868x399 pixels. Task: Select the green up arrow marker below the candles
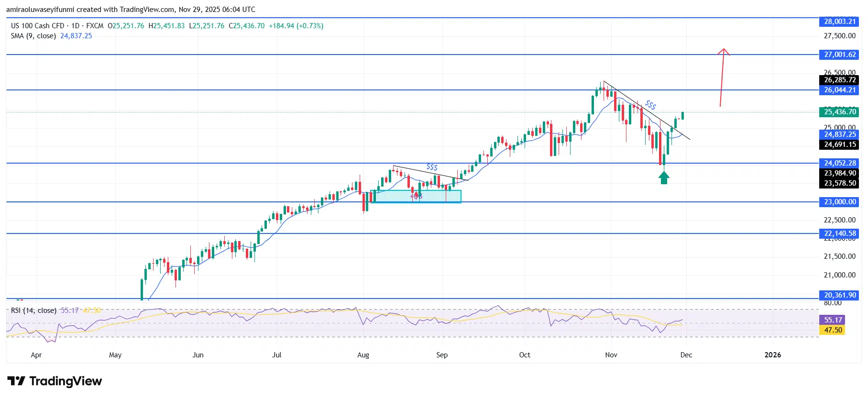[664, 177]
